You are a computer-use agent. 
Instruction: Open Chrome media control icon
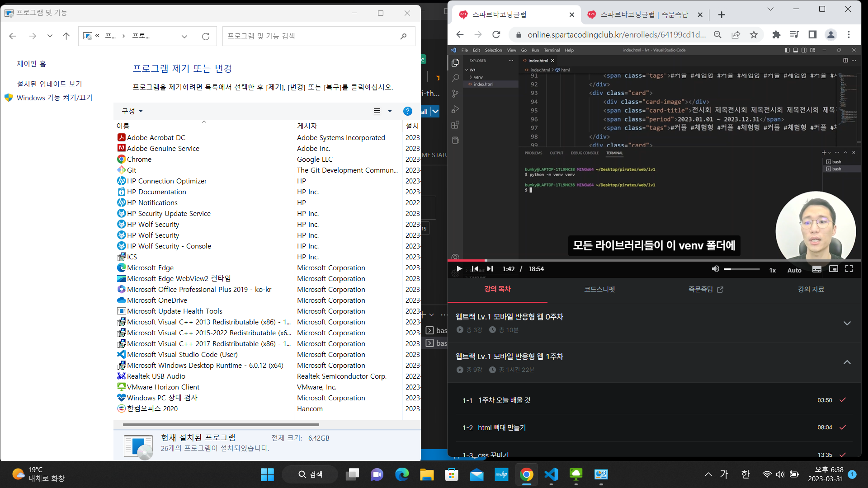click(794, 35)
